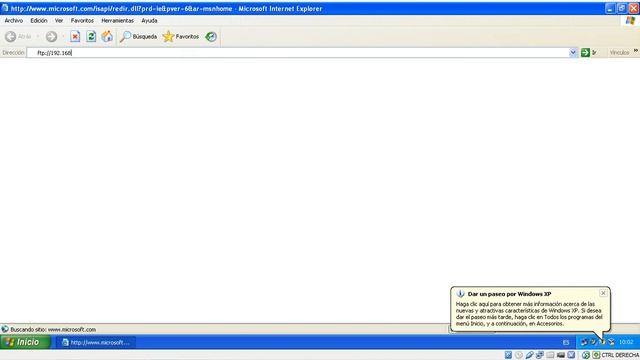Open the Back button history dropdown arrow
Viewport: 640px width, 360px height.
38,37
